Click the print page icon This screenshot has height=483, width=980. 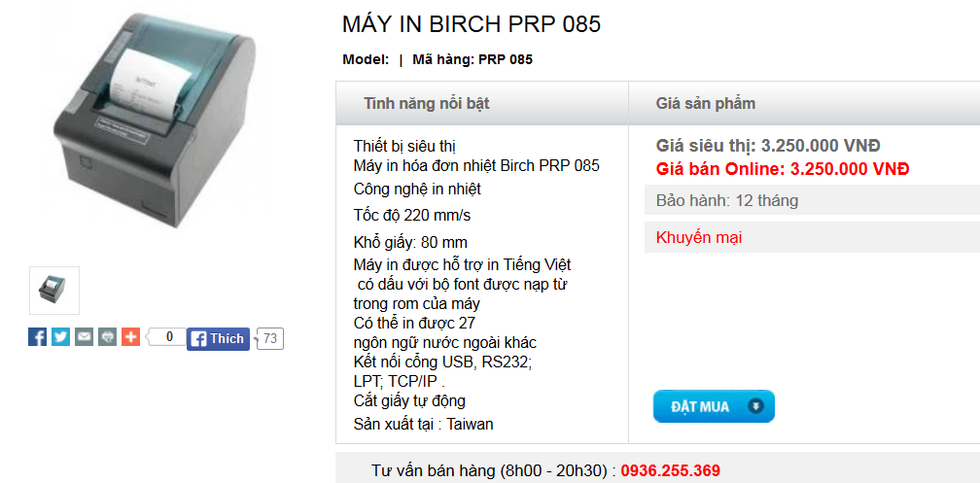tap(108, 337)
